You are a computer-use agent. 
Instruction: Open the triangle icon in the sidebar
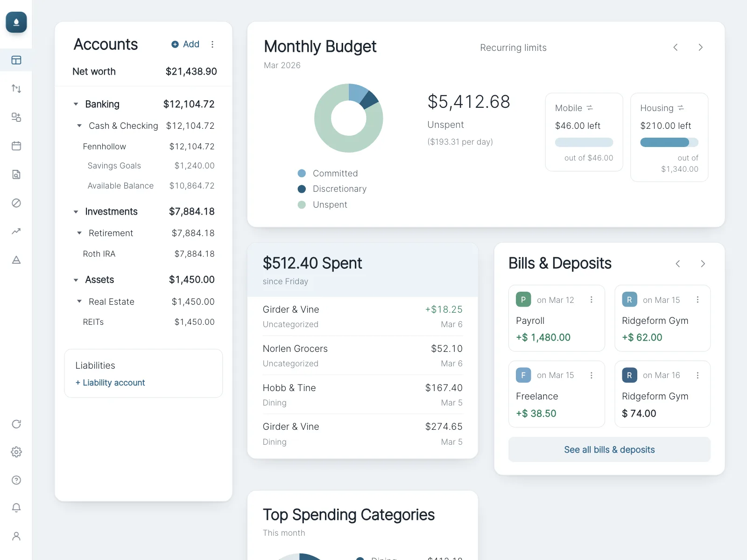click(16, 260)
